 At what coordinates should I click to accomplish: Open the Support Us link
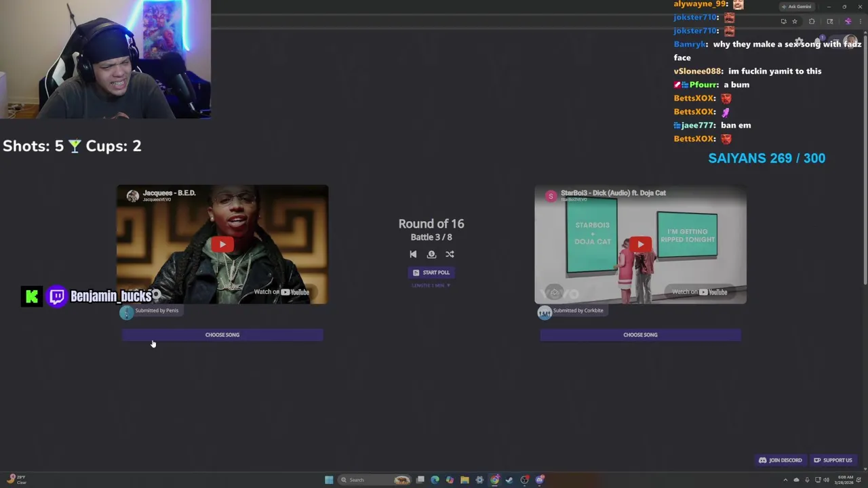click(x=833, y=460)
